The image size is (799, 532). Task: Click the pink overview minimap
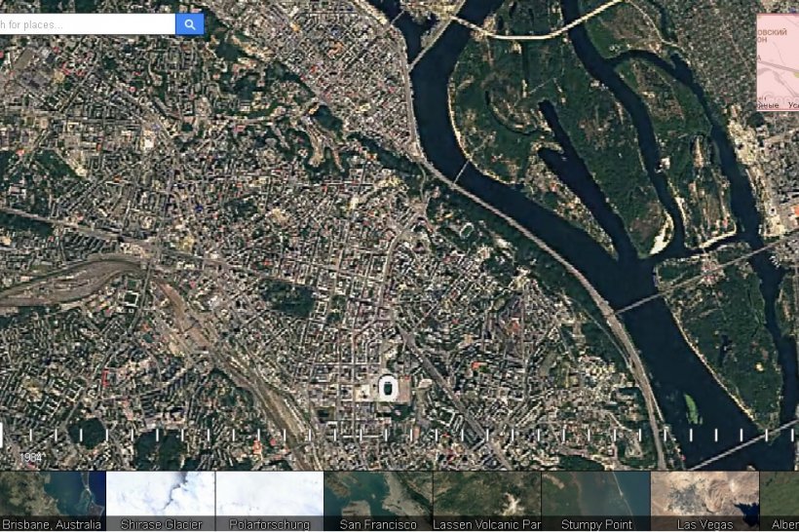point(778,58)
